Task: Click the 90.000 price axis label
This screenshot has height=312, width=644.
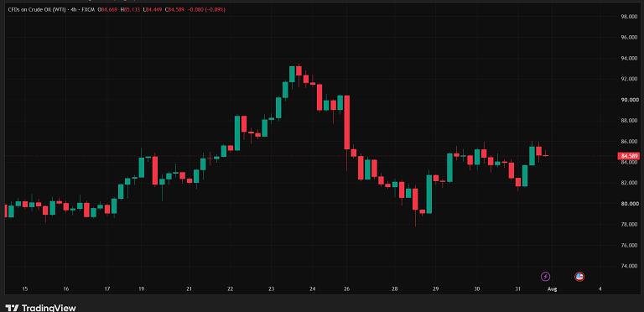Action: (x=629, y=100)
